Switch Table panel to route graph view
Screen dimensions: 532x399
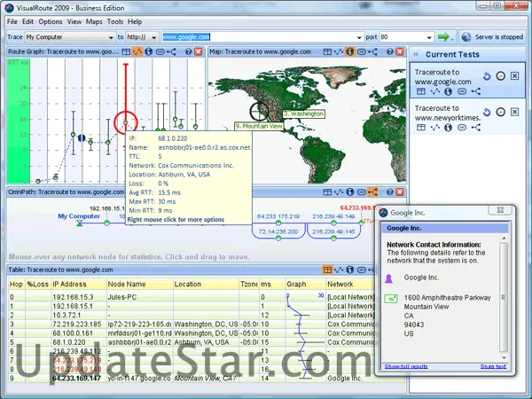(x=339, y=270)
